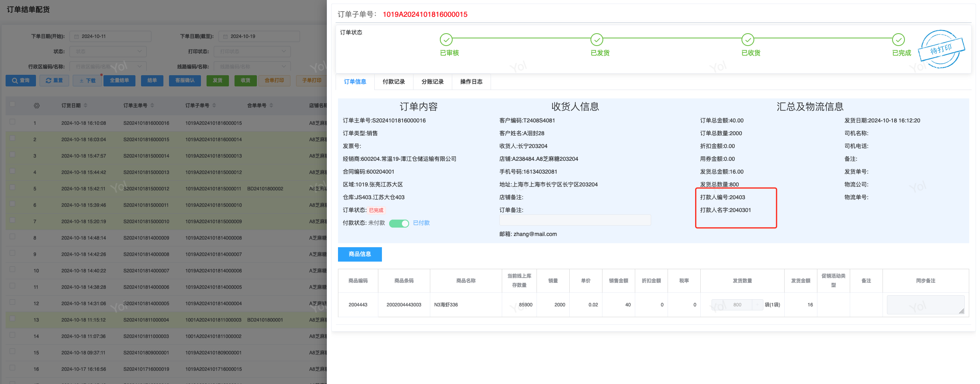Open the 操作日志 tab
980x384 pixels.
[x=471, y=82]
